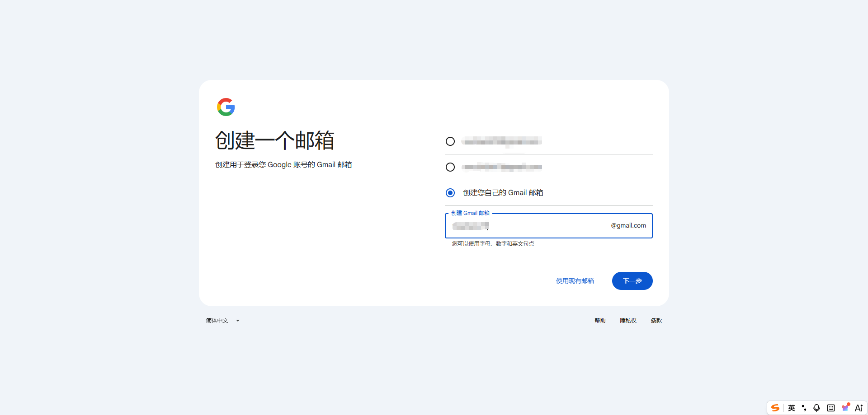Activate the voice input microphone
This screenshot has width=868, height=415.
[x=816, y=408]
